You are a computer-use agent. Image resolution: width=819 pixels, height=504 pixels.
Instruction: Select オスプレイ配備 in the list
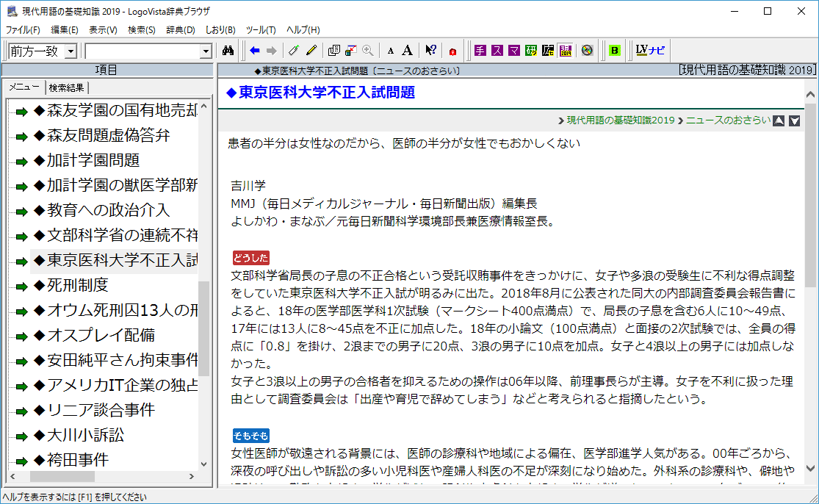(x=94, y=335)
